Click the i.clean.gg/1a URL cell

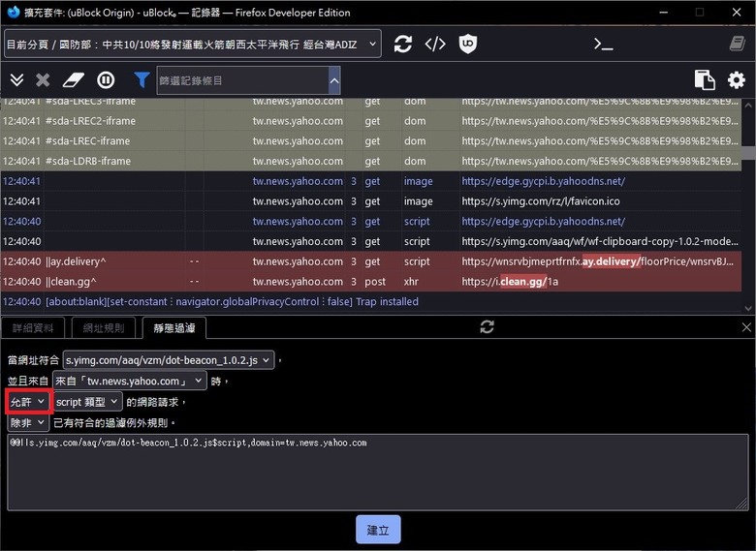(x=510, y=282)
